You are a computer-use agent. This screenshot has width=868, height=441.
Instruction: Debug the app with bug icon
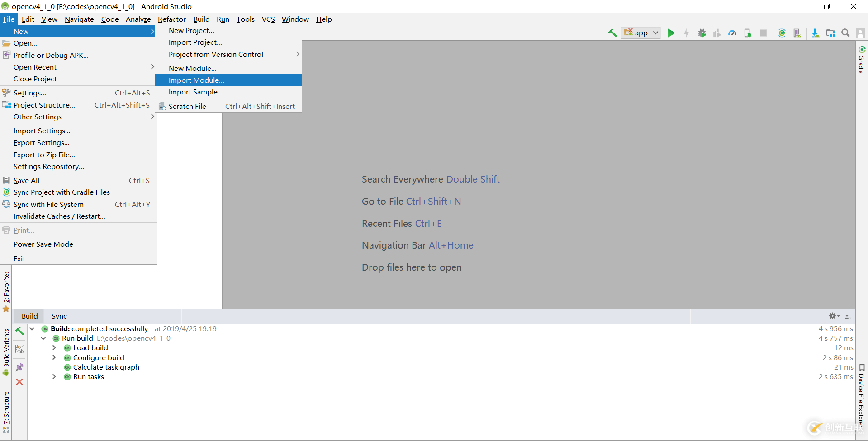click(x=702, y=33)
